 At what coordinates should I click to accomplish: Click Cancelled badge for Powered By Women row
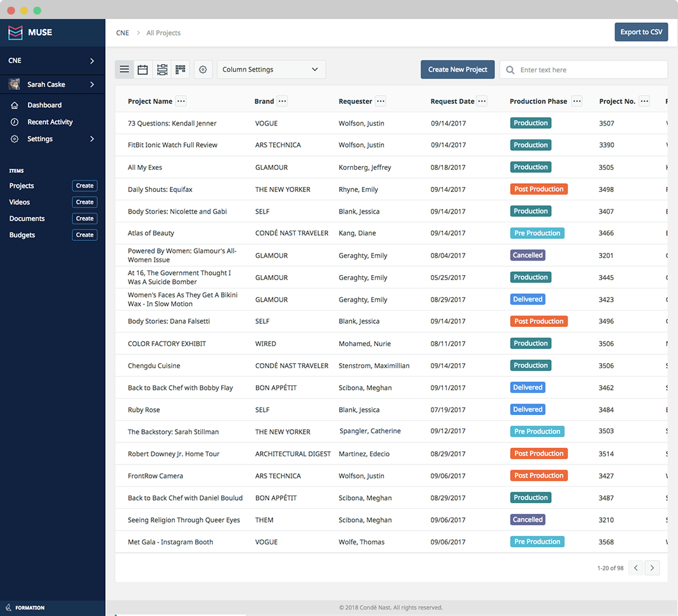[x=528, y=255]
